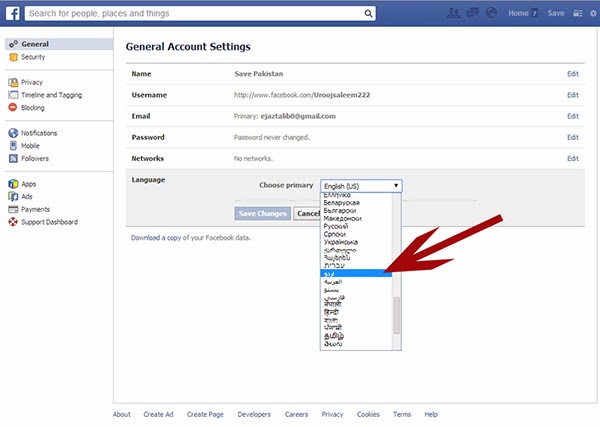Image resolution: width=600 pixels, height=427 pixels.
Task: Click the Followers RSS icon
Action: (x=13, y=158)
